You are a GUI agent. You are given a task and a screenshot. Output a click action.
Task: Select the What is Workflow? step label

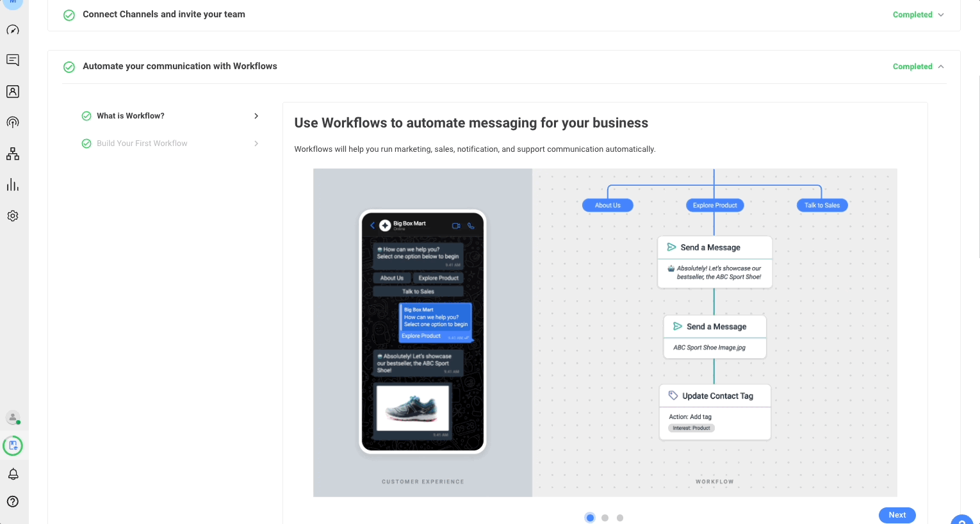(x=132, y=116)
